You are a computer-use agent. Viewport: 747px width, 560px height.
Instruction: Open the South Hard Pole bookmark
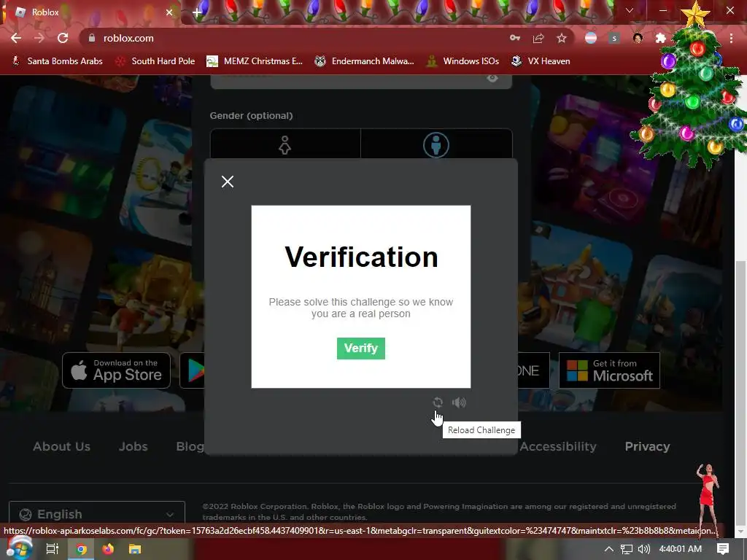click(x=155, y=61)
